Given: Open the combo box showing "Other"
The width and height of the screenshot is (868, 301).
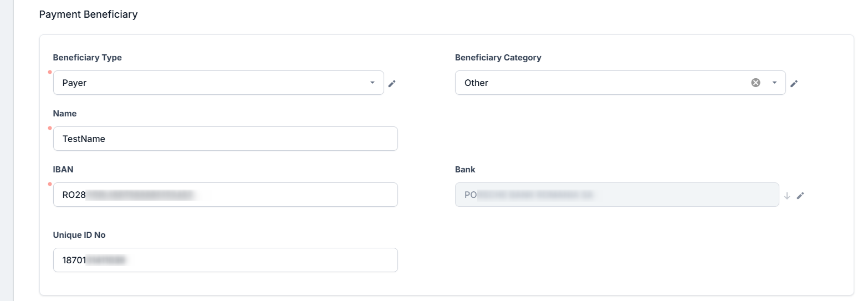Looking at the screenshot, I should click(x=599, y=83).
